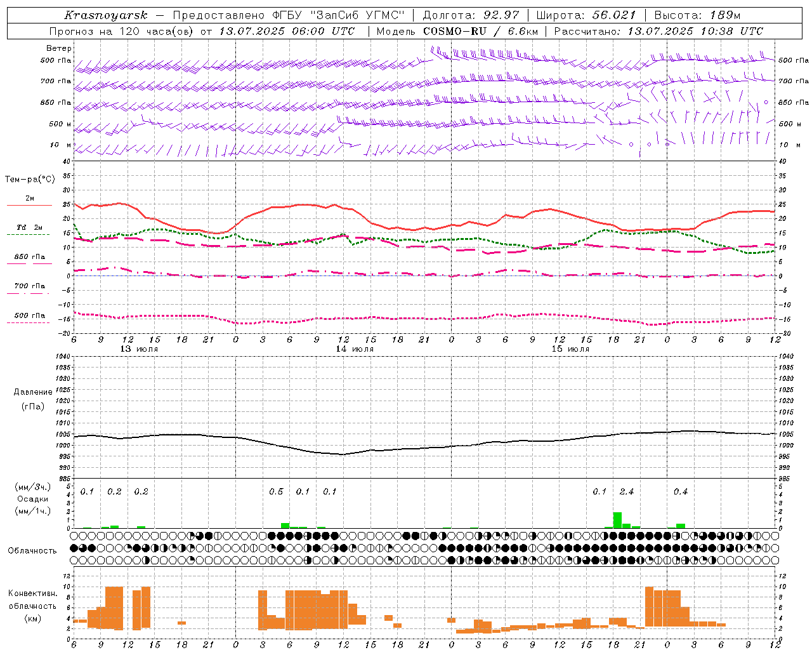Click the Осадки panel label
812x650 pixels.
tap(32, 499)
